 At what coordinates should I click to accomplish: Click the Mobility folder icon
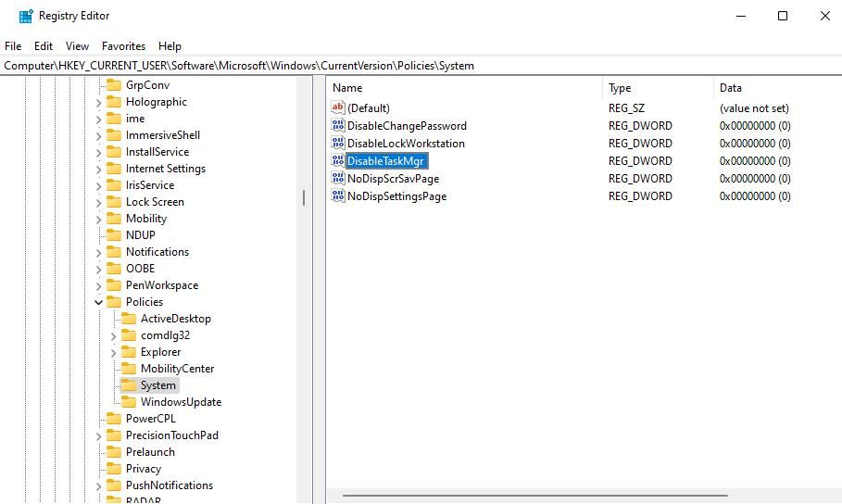[114, 218]
